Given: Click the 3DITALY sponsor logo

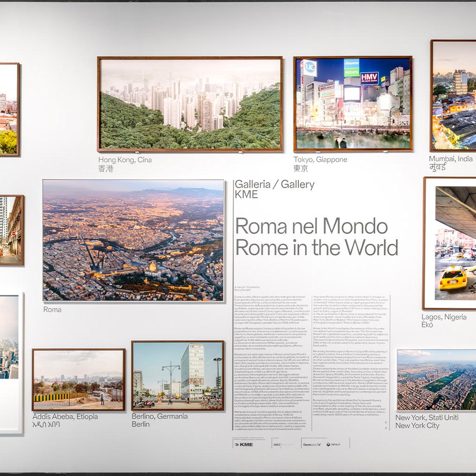Looking at the screenshot, I should (333, 444).
